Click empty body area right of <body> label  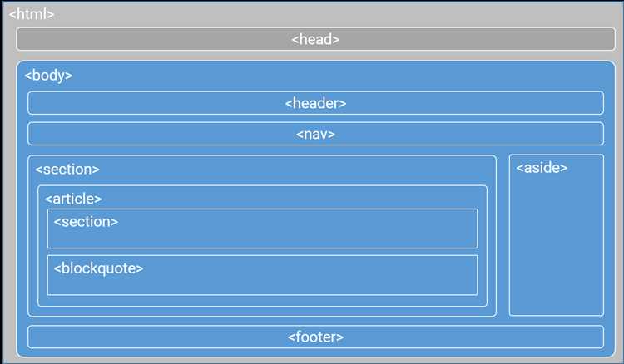pyautogui.click(x=339, y=75)
